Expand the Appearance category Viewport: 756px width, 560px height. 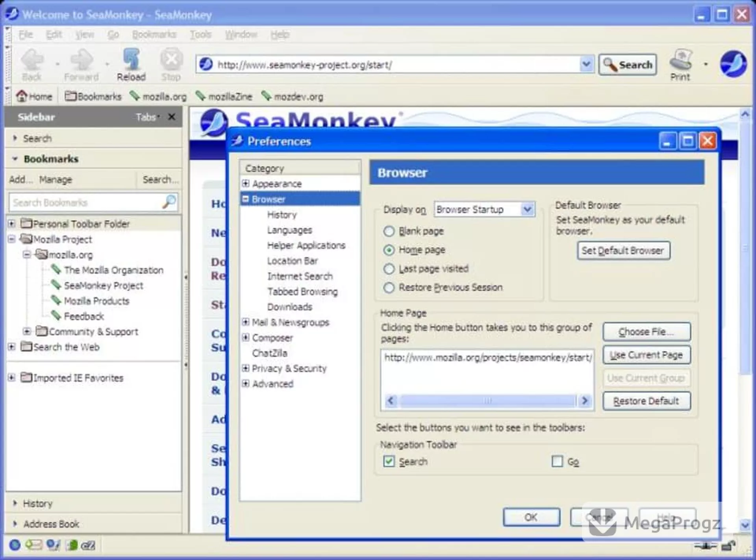click(246, 183)
